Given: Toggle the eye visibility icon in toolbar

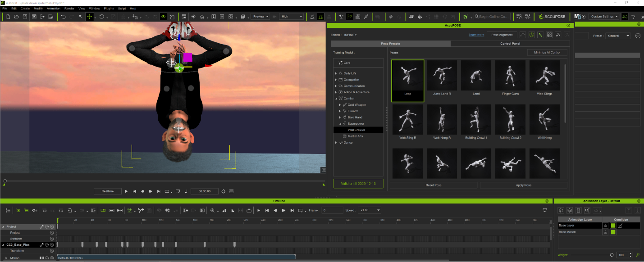Looking at the screenshot, I should click(163, 17).
